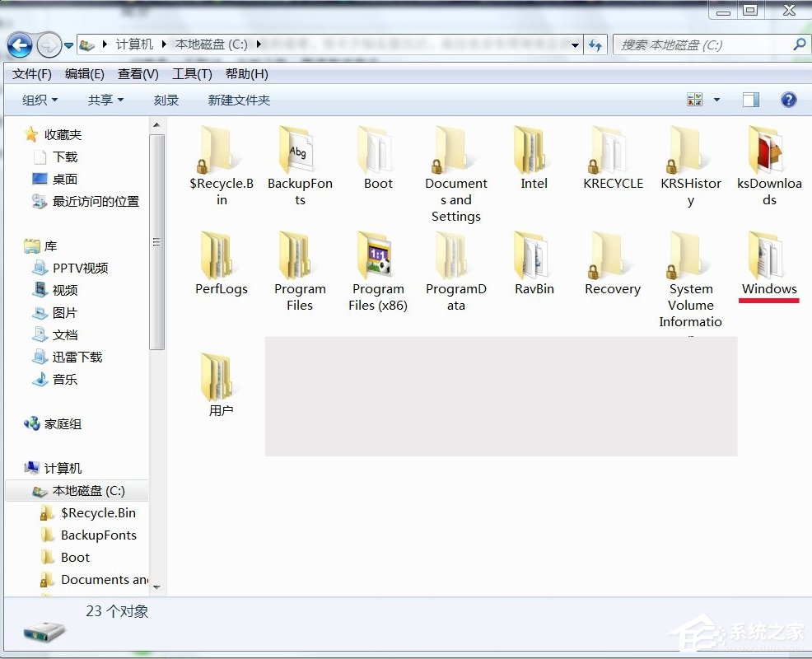This screenshot has width=812, height=659.
Task: Click the Help question mark icon
Action: point(788,100)
